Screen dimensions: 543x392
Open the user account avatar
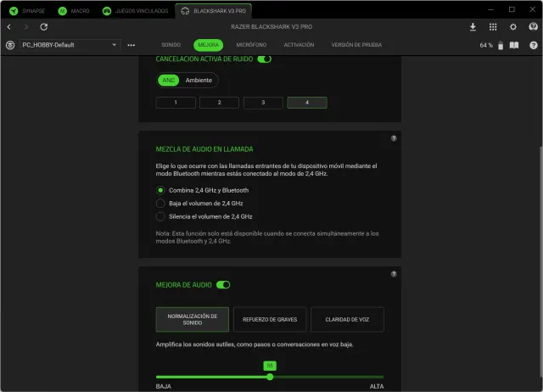[x=534, y=26]
